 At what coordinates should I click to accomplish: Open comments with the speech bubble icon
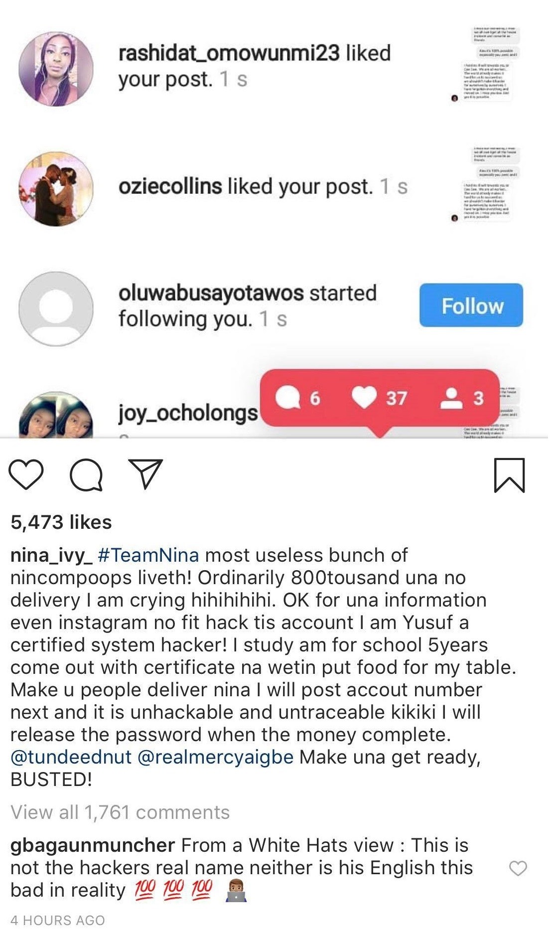tap(86, 474)
